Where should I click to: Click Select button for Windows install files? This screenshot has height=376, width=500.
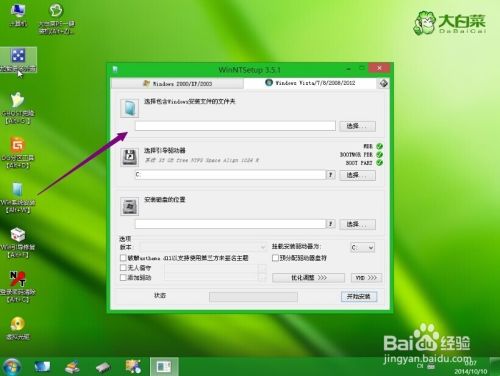[x=358, y=126]
